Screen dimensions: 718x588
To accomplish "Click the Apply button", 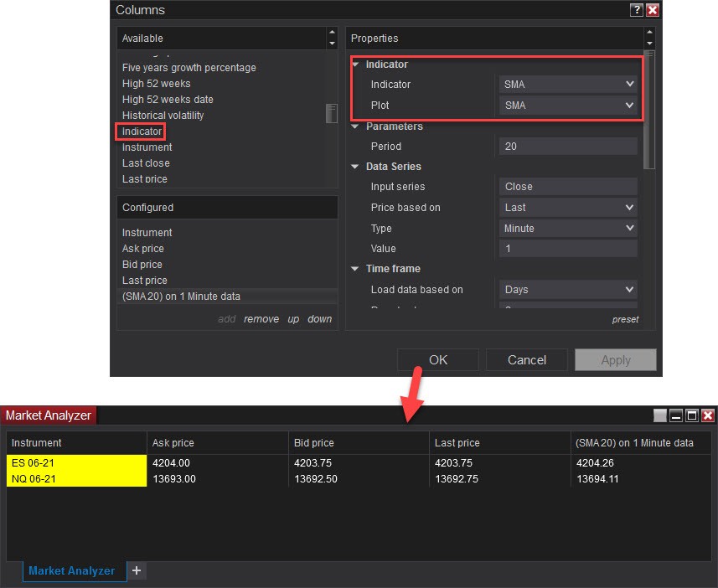I will click(616, 360).
